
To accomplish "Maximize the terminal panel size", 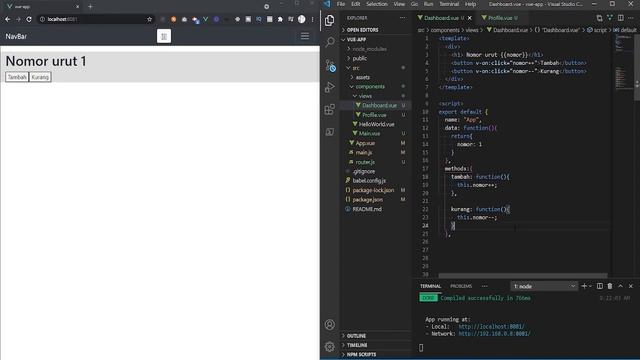I will click(620, 286).
